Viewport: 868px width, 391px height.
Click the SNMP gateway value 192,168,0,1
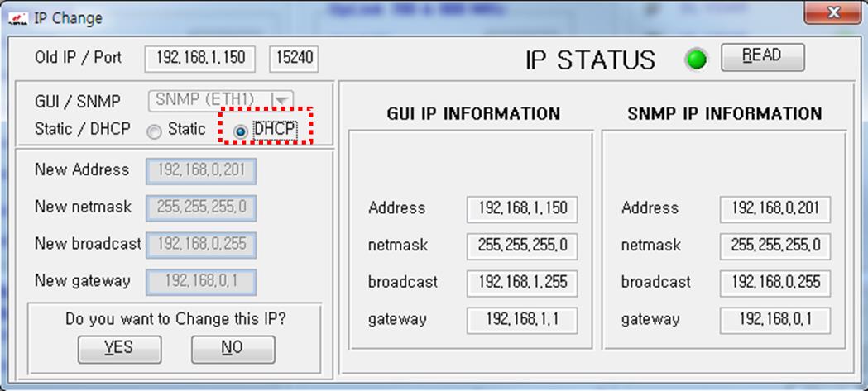[775, 320]
